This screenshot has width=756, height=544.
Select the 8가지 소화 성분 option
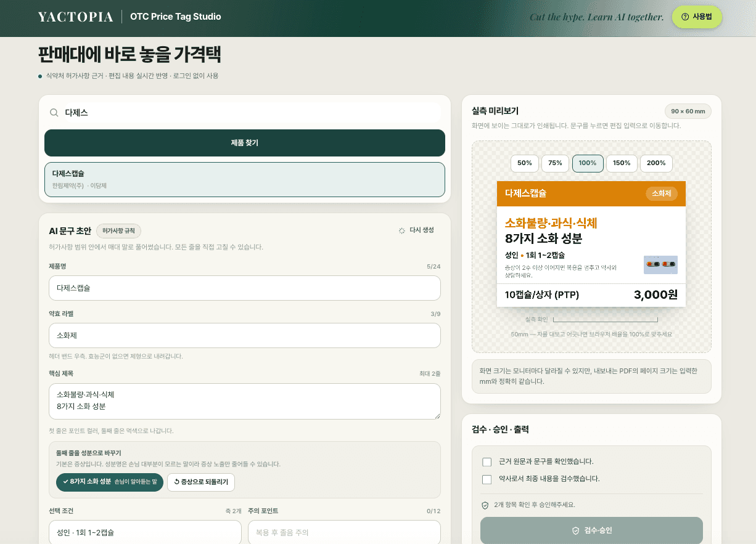(x=110, y=482)
